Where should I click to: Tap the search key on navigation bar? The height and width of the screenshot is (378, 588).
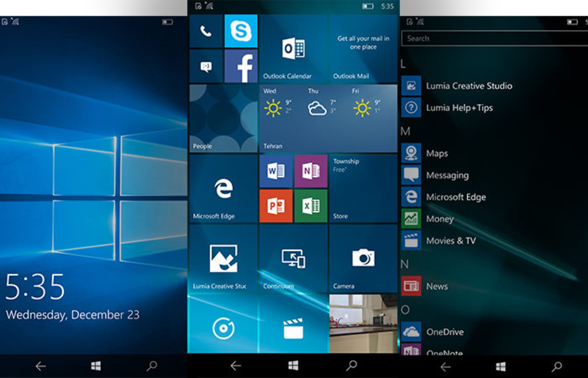(352, 366)
